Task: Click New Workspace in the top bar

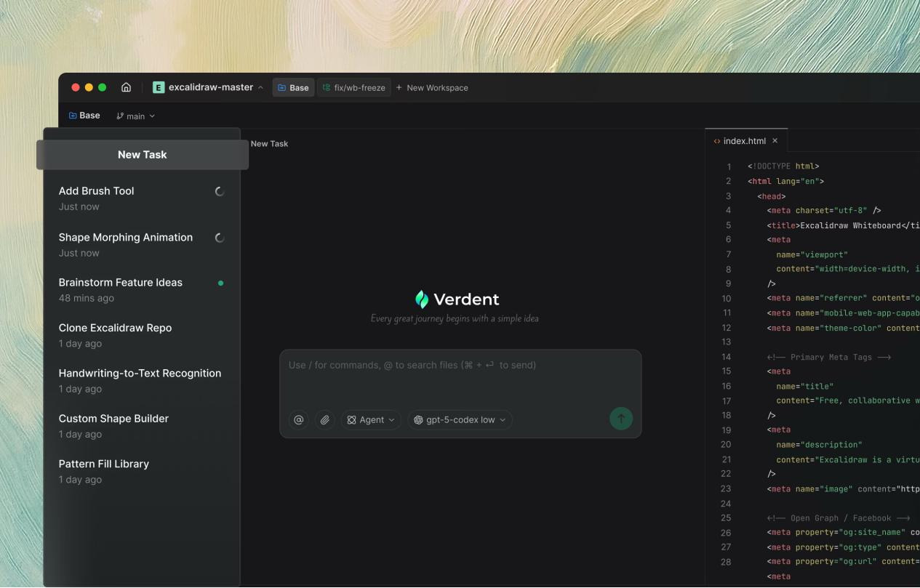Action: point(433,87)
